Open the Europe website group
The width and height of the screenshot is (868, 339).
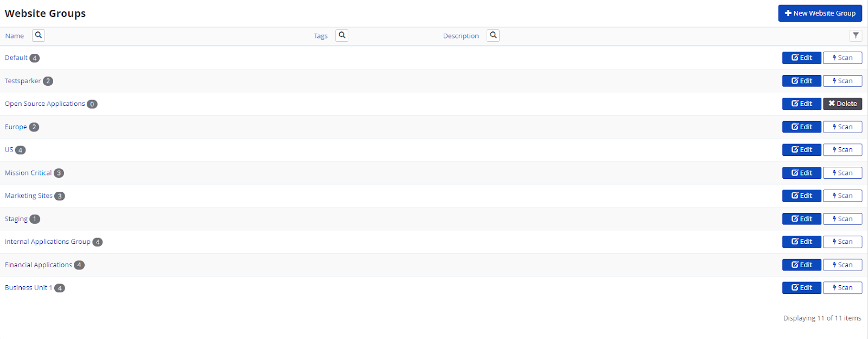(16, 127)
